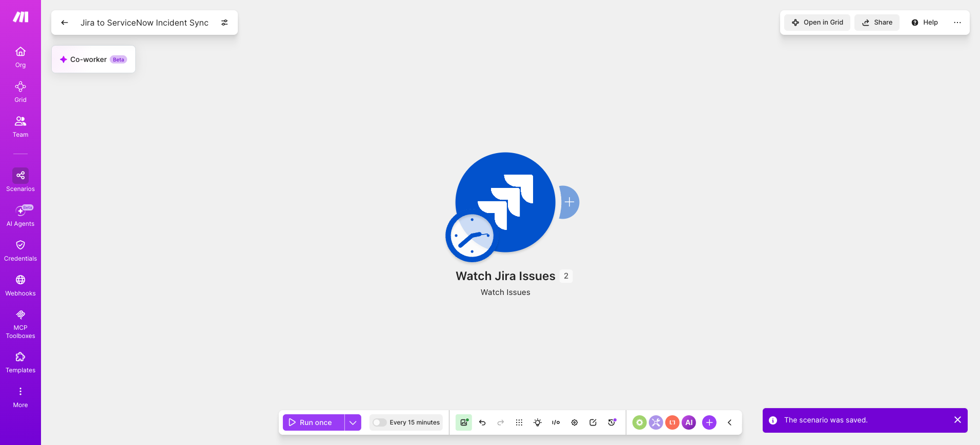Dismiss the scenario saved notification

coord(957,420)
